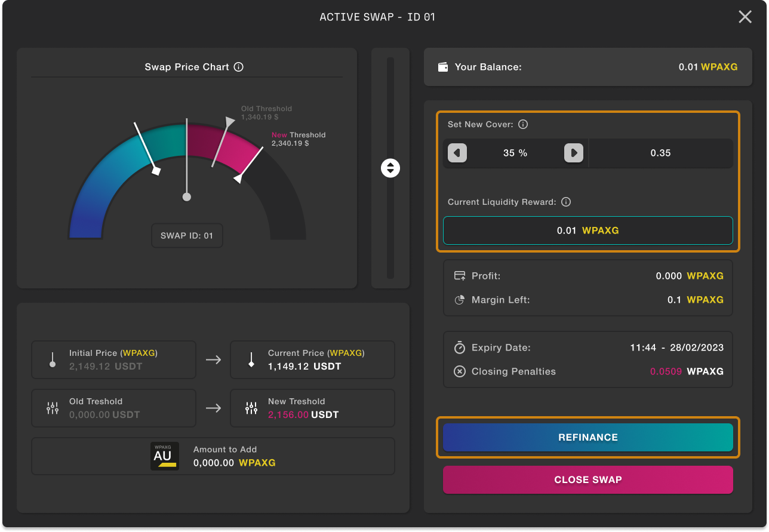Decrease cover percentage with left arrow
This screenshot has height=532, width=769.
[x=457, y=153]
